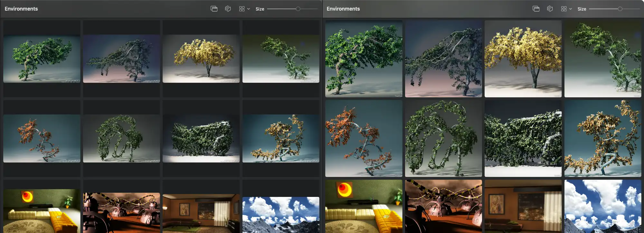Select orange-leaved spiral tree thumbnail in left panel
Screen dimensions: 644x233
pyautogui.click(x=42, y=138)
